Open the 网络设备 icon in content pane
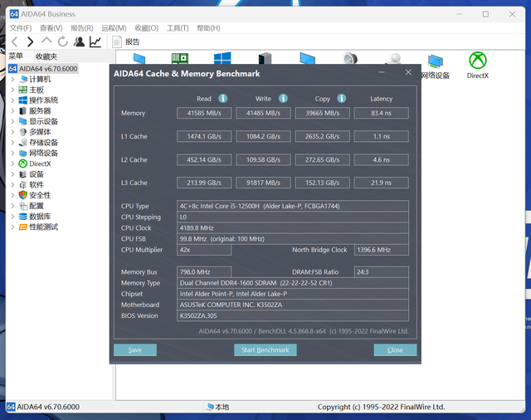 435,66
